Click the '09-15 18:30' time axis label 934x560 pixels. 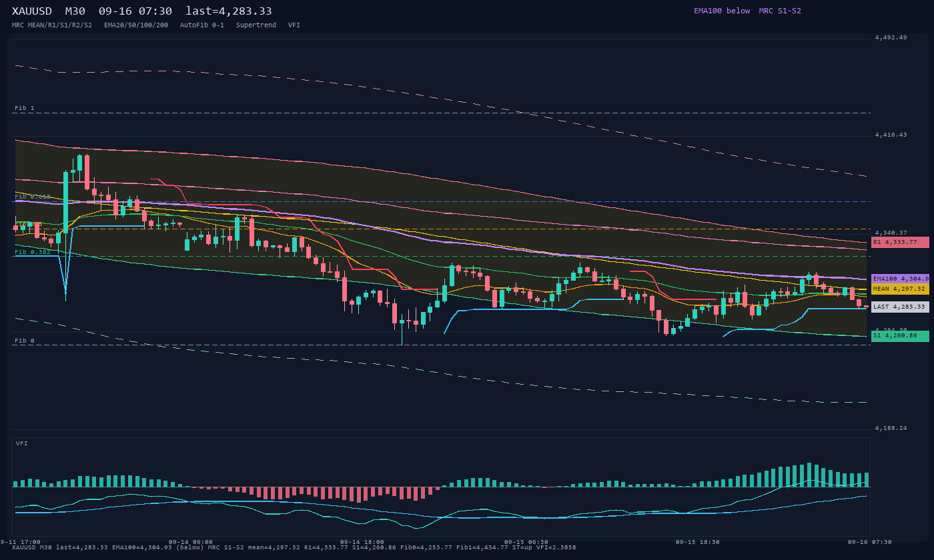click(x=698, y=542)
